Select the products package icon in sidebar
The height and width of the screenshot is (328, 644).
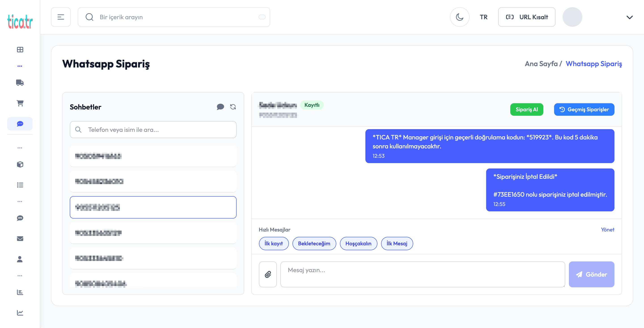20,165
